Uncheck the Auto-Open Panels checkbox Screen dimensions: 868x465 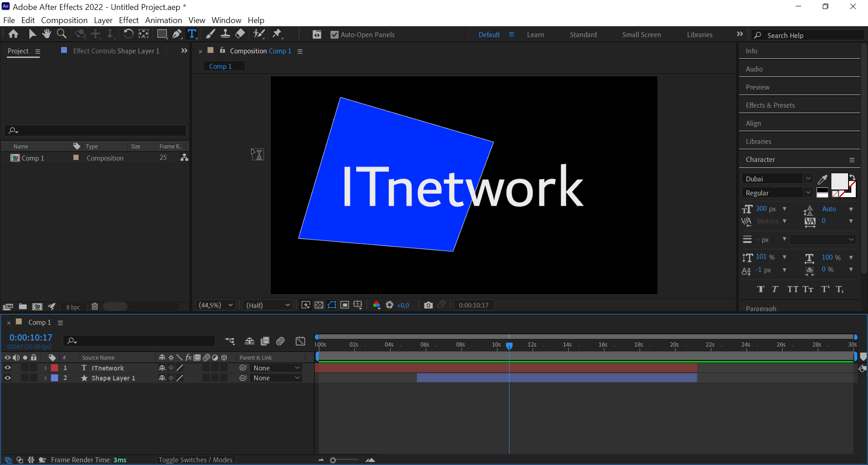[x=335, y=34]
